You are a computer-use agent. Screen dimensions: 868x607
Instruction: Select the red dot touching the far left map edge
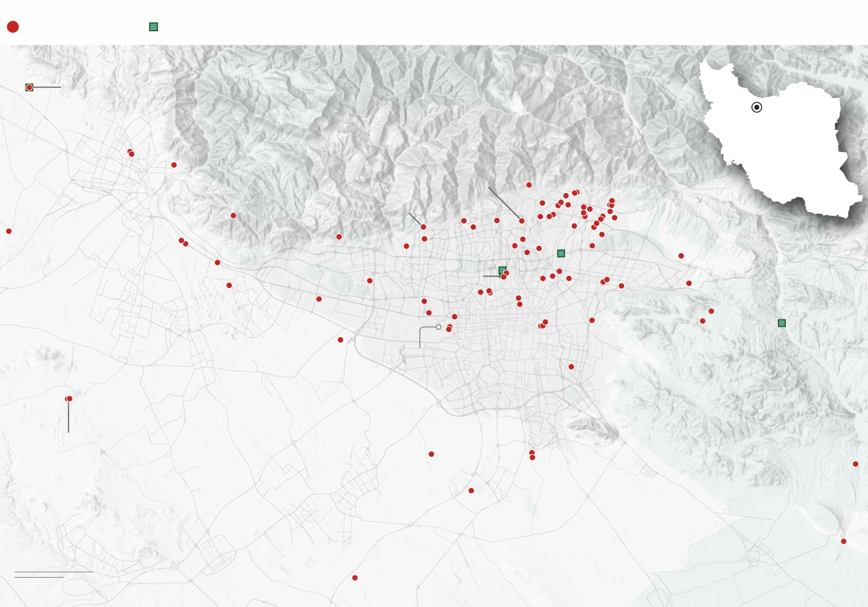click(9, 231)
